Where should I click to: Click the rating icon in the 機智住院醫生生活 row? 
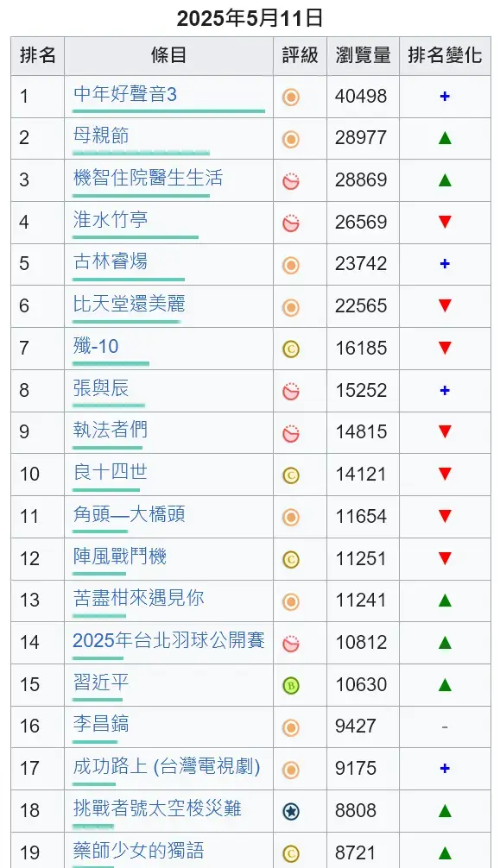click(x=291, y=181)
